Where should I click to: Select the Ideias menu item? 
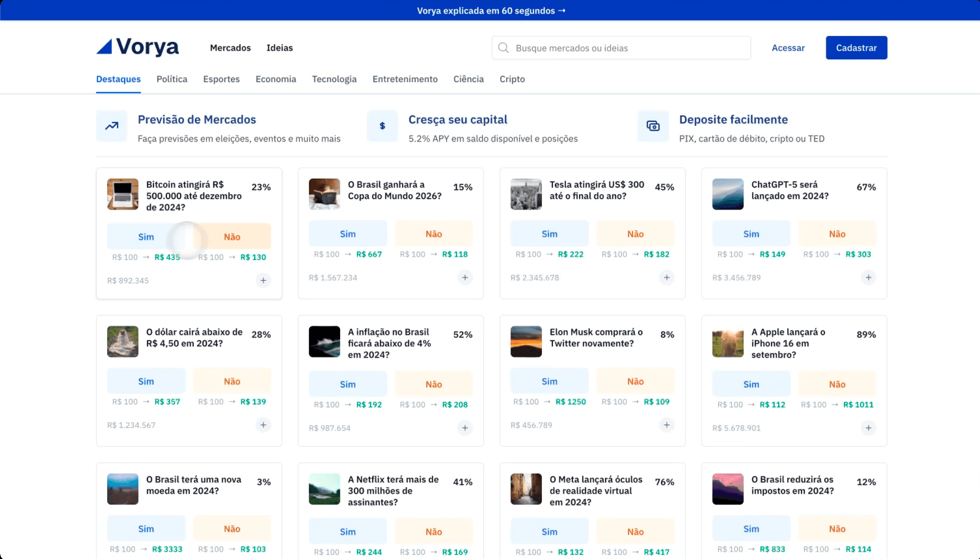(280, 48)
